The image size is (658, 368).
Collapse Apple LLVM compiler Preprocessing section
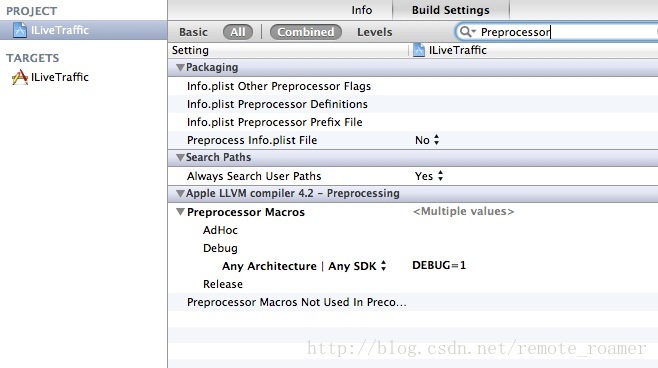pos(180,193)
